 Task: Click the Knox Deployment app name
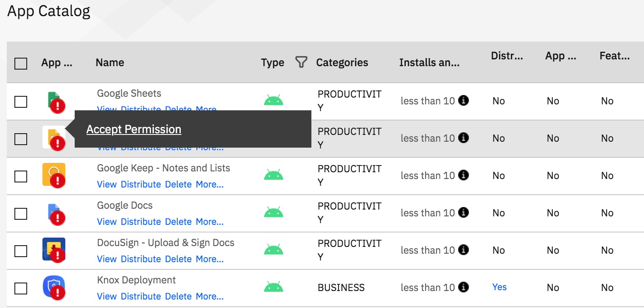[136, 280]
